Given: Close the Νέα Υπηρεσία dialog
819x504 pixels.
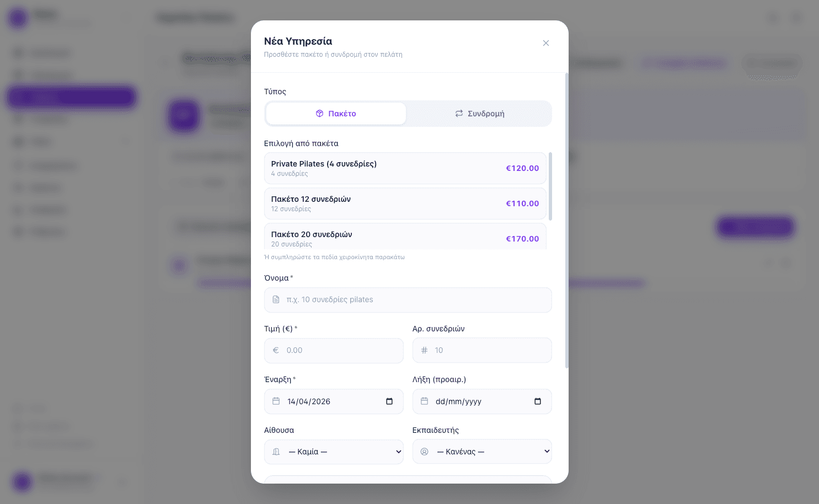Looking at the screenshot, I should point(545,43).
